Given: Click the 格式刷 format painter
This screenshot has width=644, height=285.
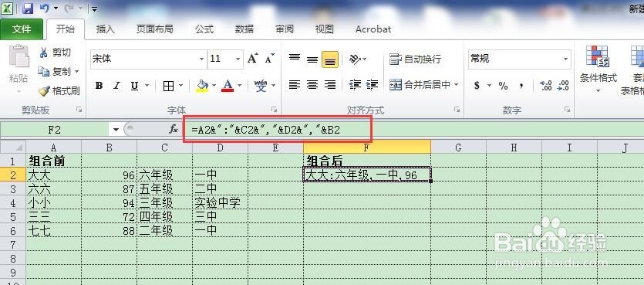Looking at the screenshot, I should (x=59, y=91).
